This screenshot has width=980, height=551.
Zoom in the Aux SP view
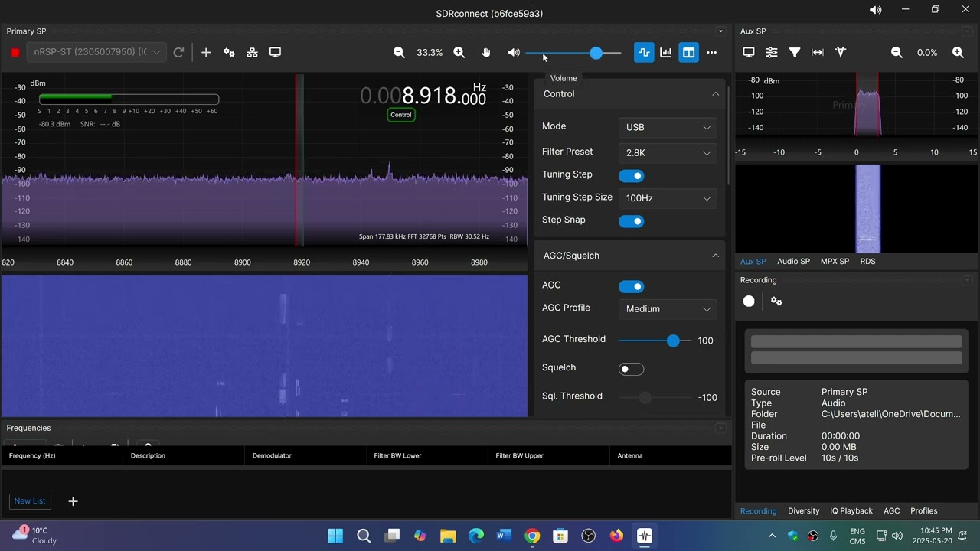[x=958, y=52]
